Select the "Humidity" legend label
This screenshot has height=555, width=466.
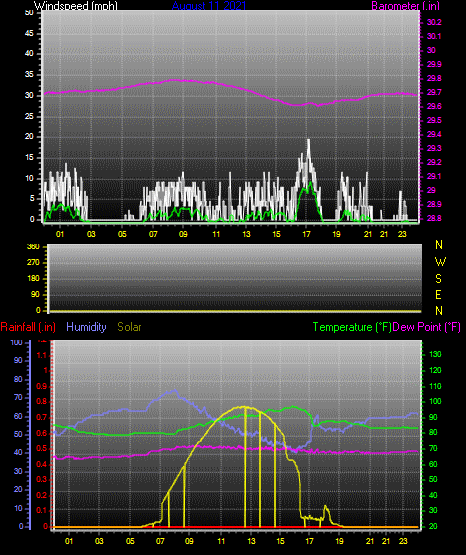pyautogui.click(x=86, y=327)
